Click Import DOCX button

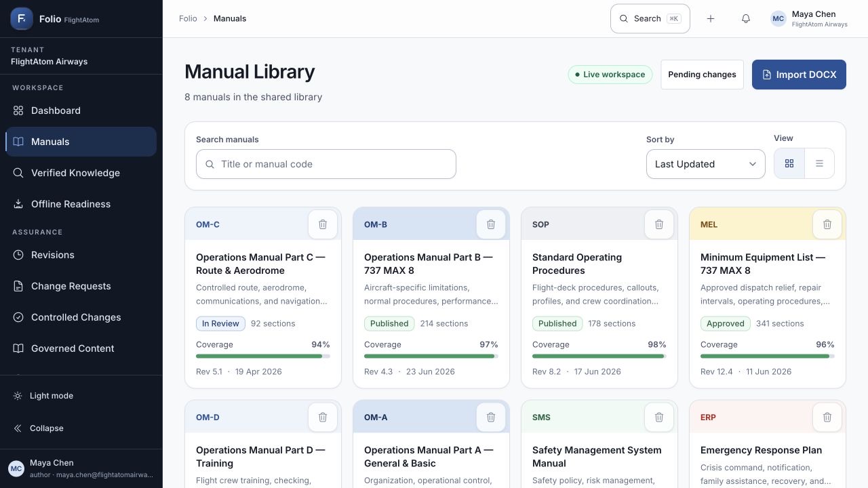(799, 75)
